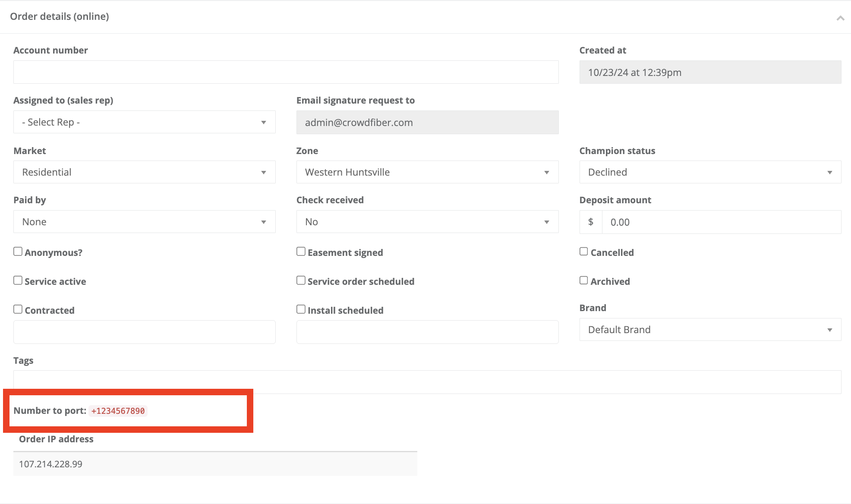The width and height of the screenshot is (851, 504).
Task: Open the Champion status dropdown
Action: tap(710, 172)
